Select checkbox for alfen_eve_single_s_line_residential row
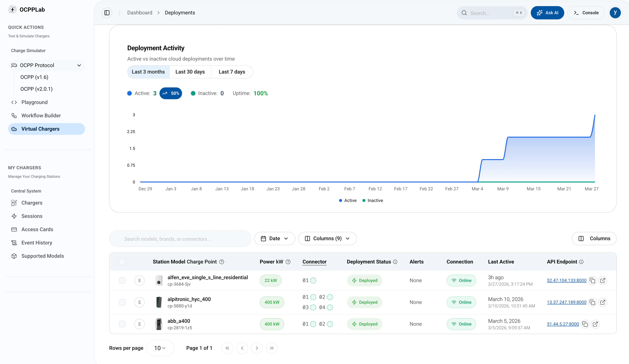Viewport: 629px width, 364px height. (122, 280)
